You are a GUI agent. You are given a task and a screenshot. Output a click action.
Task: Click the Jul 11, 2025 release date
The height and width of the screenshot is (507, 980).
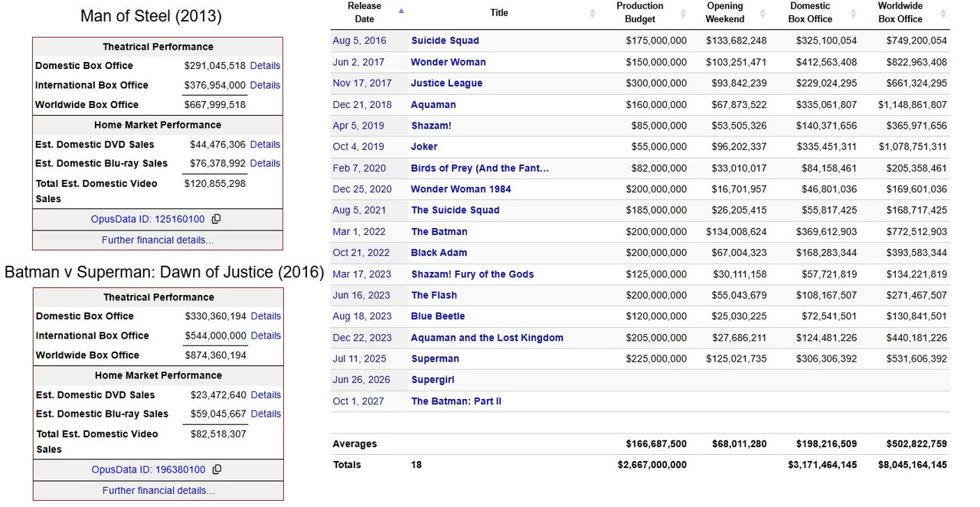pos(359,358)
